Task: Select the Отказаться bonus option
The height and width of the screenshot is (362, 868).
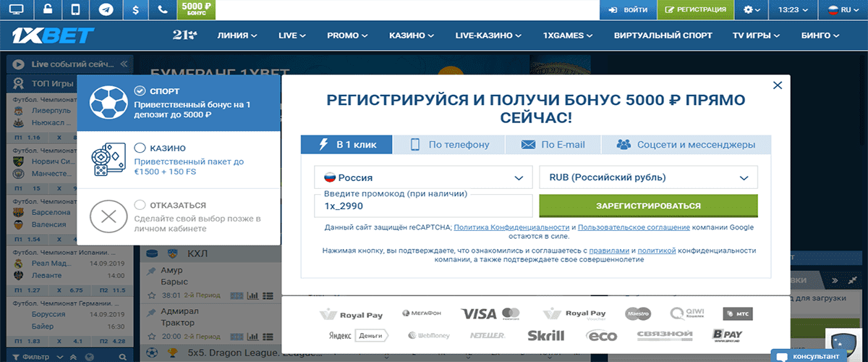Action: click(x=179, y=216)
